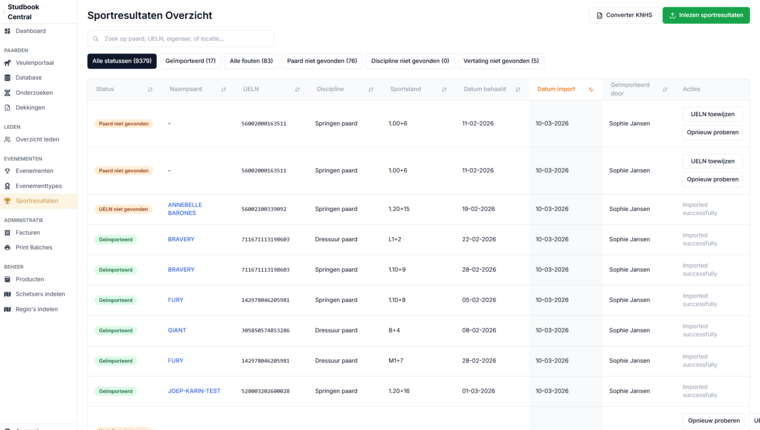Filter by Discipline niet gevonden (0)
The image size is (760, 430).
410,61
